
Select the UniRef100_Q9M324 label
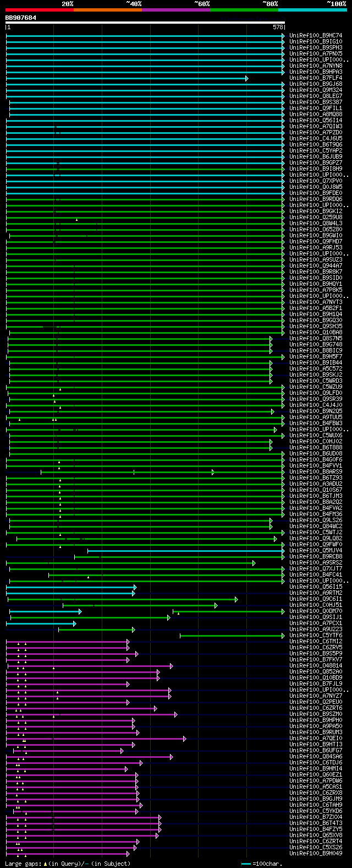(x=316, y=90)
